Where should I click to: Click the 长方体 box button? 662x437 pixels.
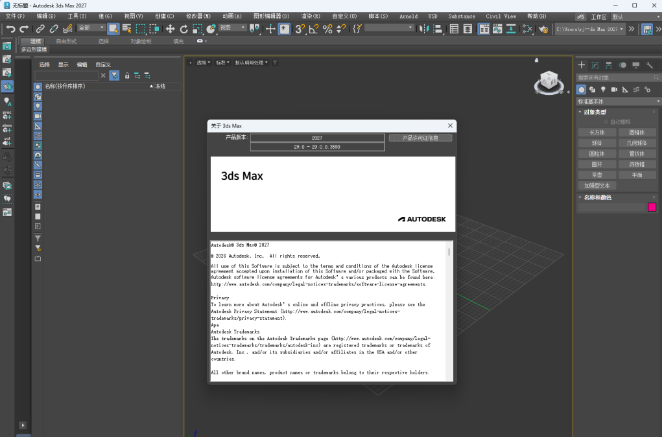597,132
